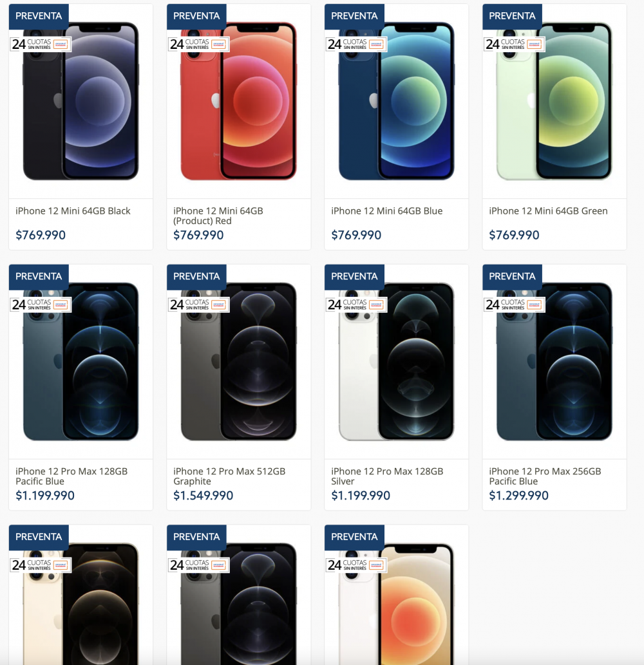This screenshot has width=644, height=665.
Task: Select the iPhone 12 Mini 64GB Blue photo
Action: 396,101
